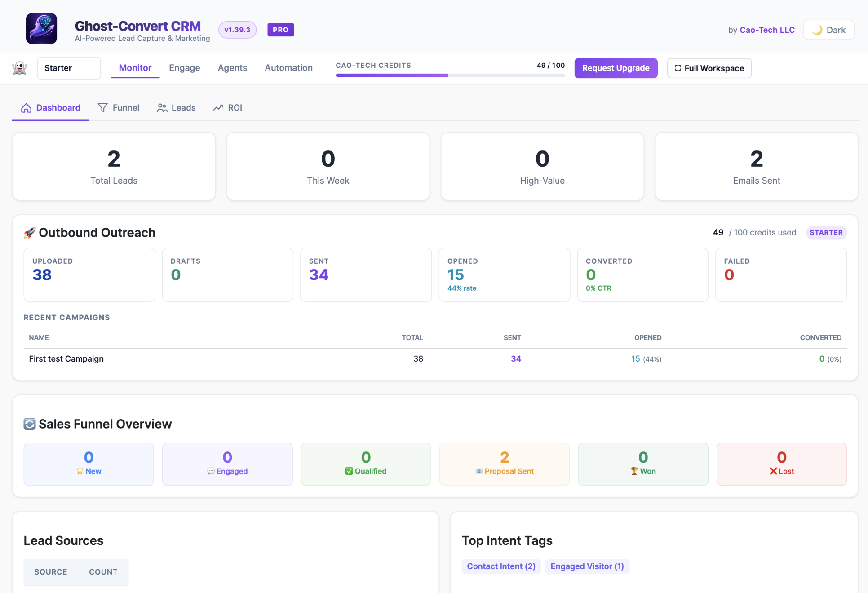Click the ROI trending arrow icon
The width and height of the screenshot is (868, 593).
[x=218, y=108]
